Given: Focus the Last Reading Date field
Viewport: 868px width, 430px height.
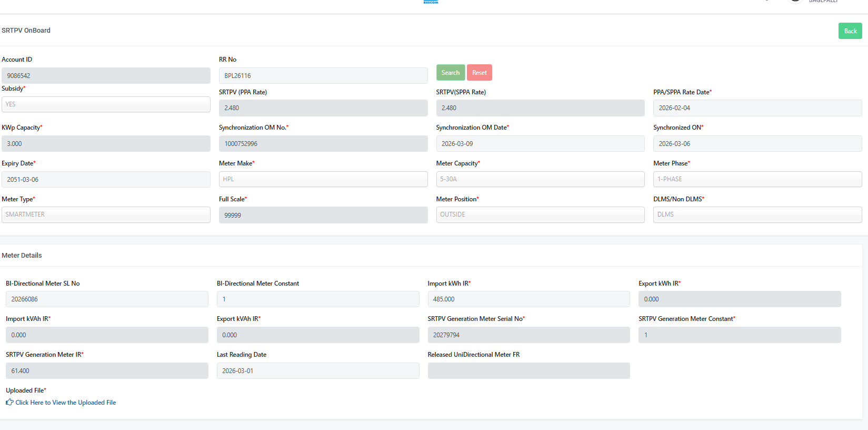Looking at the screenshot, I should coord(318,371).
